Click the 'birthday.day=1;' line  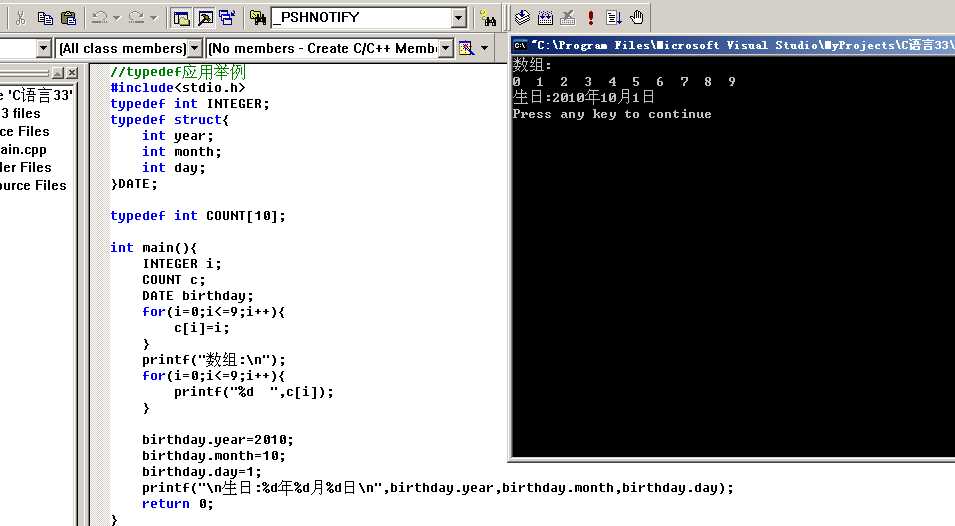(x=202, y=471)
